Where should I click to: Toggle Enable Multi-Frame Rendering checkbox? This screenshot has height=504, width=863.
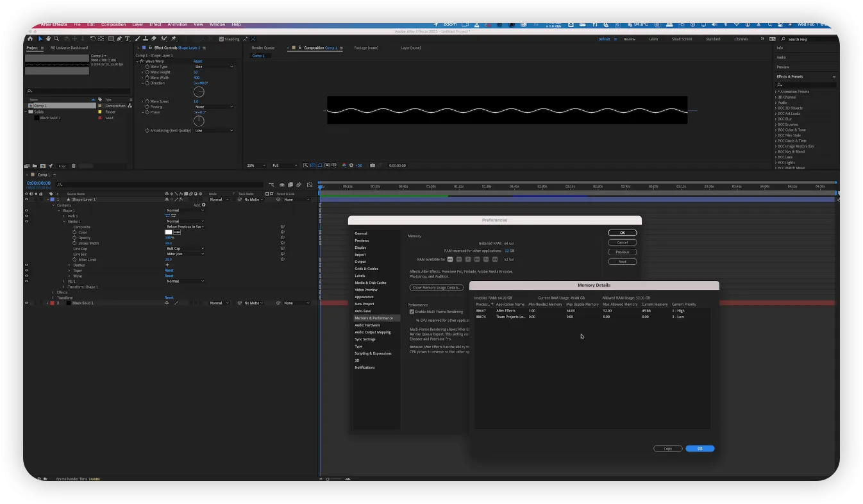(412, 312)
